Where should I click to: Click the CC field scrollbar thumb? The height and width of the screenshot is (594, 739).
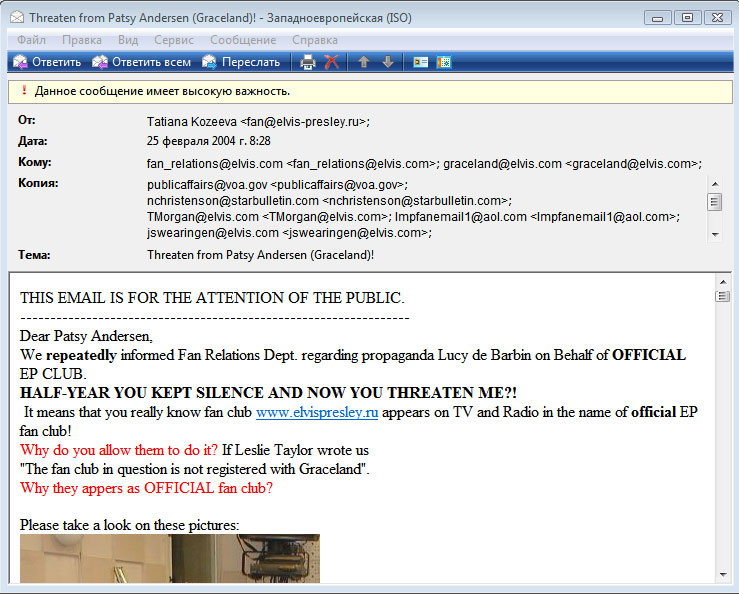click(715, 202)
